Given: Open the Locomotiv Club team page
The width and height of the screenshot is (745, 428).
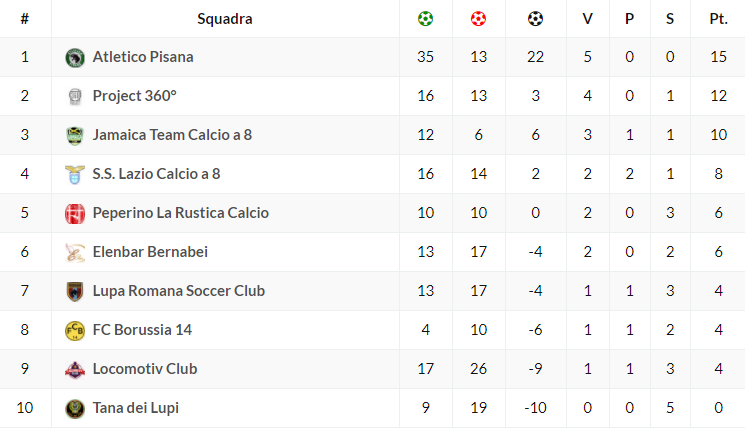Looking at the screenshot, I should coord(144,369).
